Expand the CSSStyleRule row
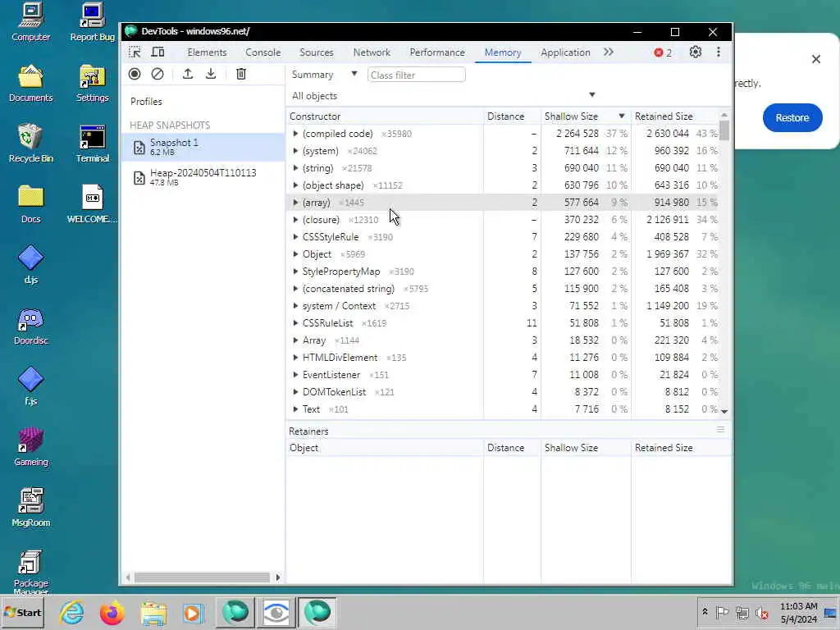Viewport: 840px width, 630px height. 295,237
